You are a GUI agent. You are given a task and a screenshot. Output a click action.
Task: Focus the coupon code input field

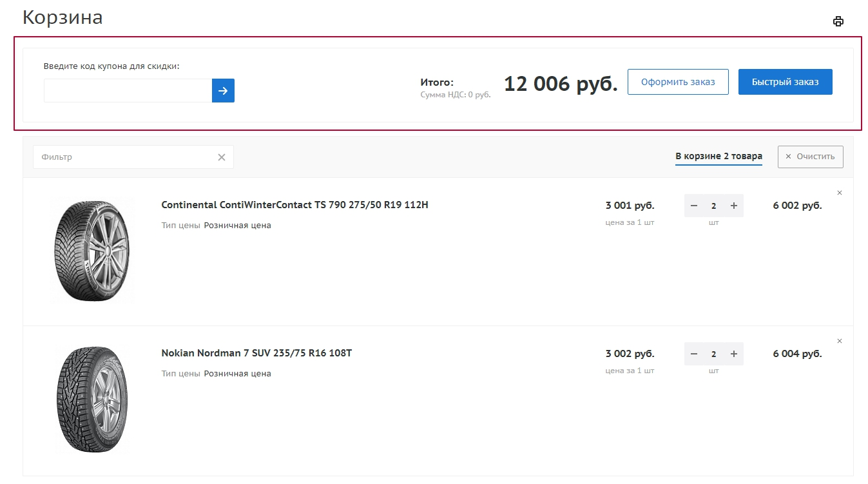pyautogui.click(x=128, y=91)
